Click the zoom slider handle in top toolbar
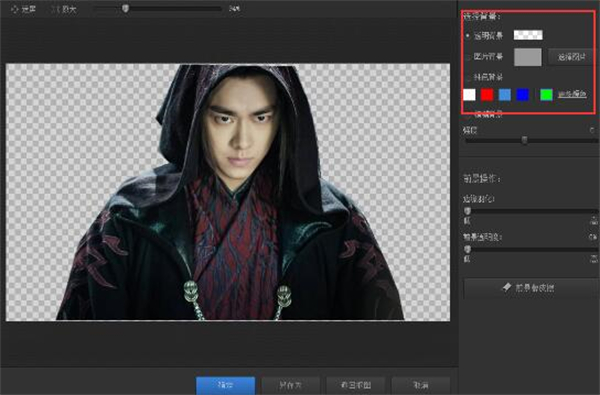 click(x=126, y=8)
